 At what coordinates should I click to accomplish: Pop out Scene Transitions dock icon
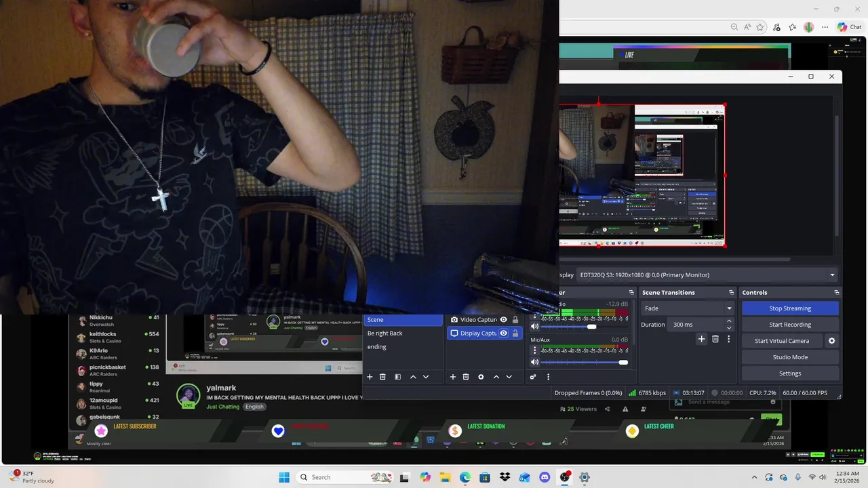pyautogui.click(x=731, y=293)
